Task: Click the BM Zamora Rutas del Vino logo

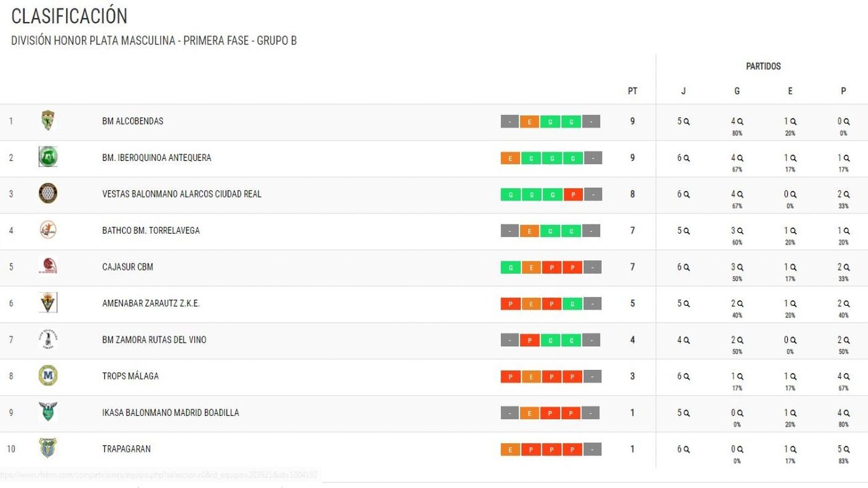Action: tap(48, 339)
